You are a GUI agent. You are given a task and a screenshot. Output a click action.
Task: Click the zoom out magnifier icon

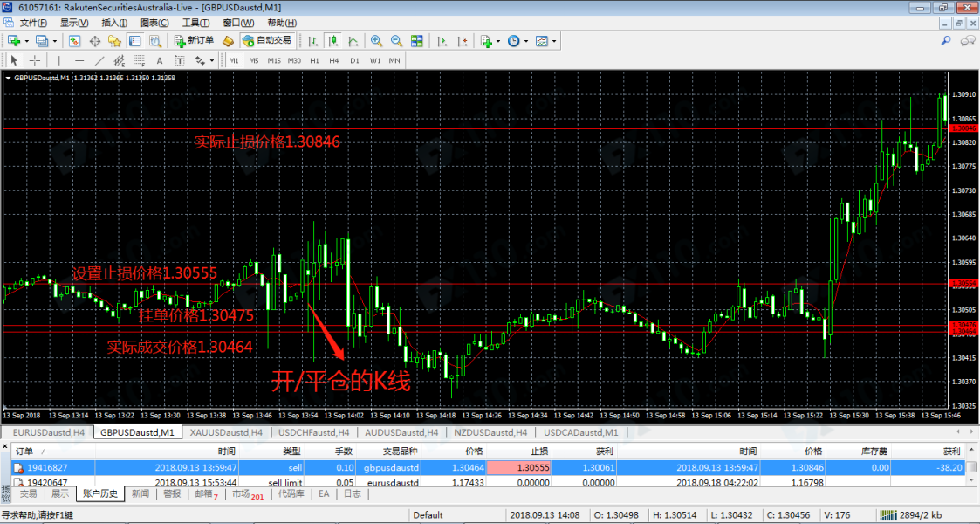click(x=396, y=41)
